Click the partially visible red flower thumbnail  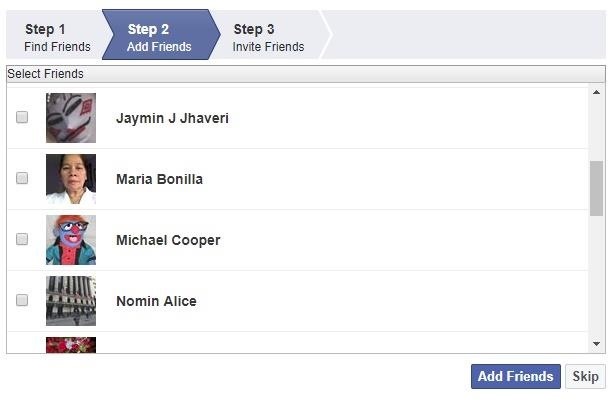point(71,345)
